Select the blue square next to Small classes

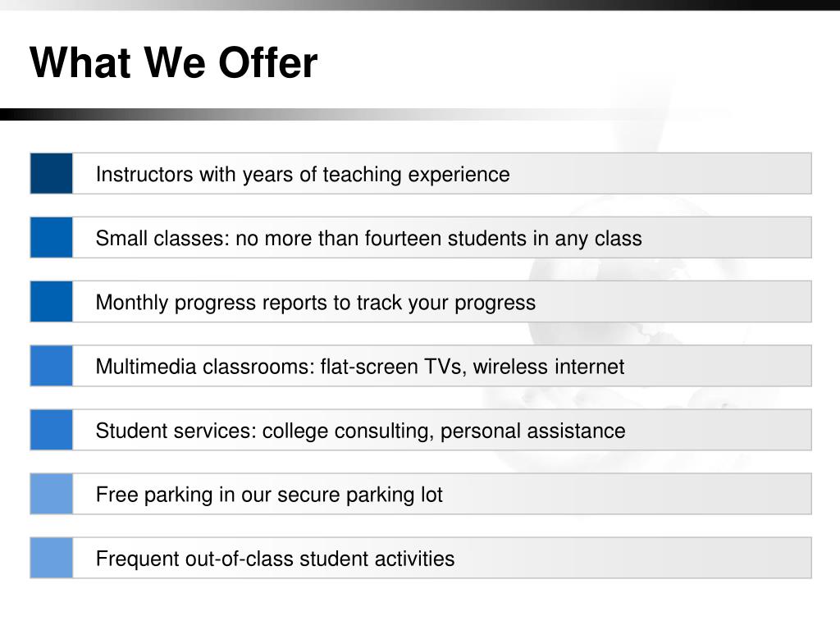click(x=52, y=237)
